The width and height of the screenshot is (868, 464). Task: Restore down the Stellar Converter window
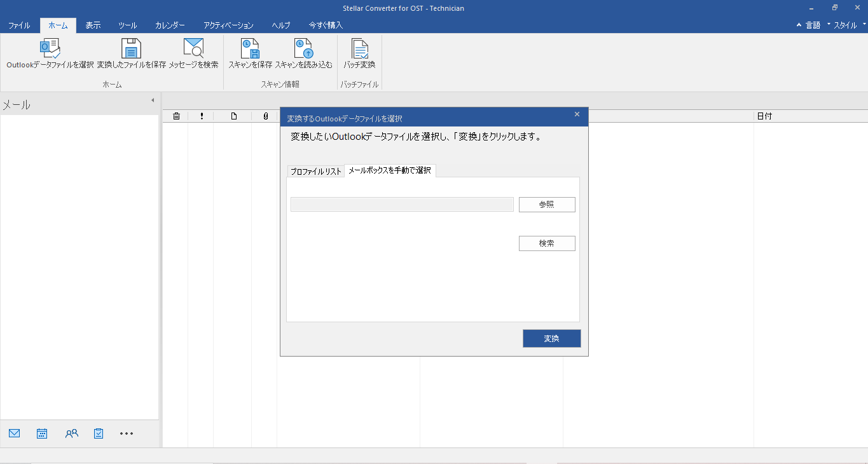tap(834, 8)
